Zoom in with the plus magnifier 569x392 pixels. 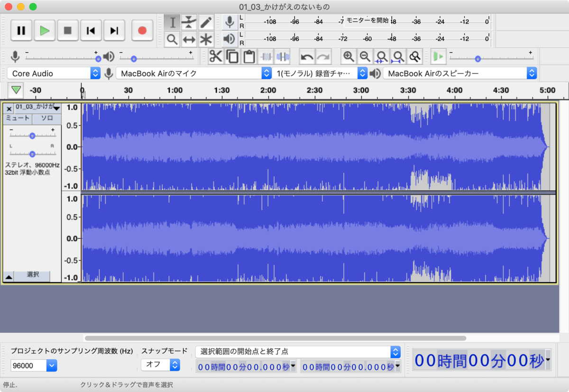[349, 57]
